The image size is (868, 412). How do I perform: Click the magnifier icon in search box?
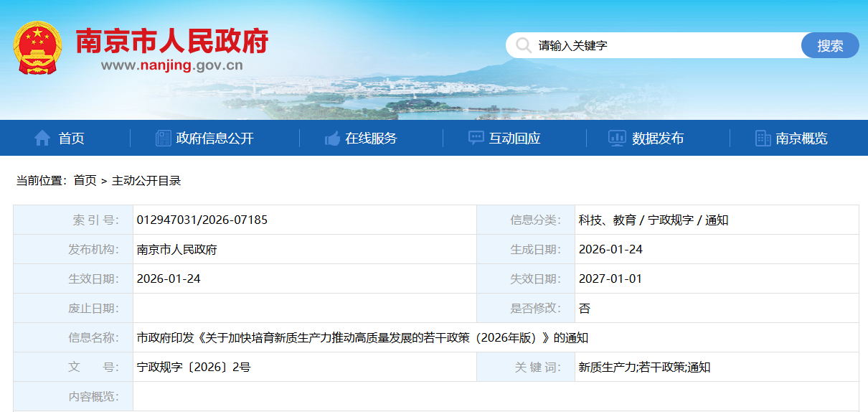click(x=524, y=46)
